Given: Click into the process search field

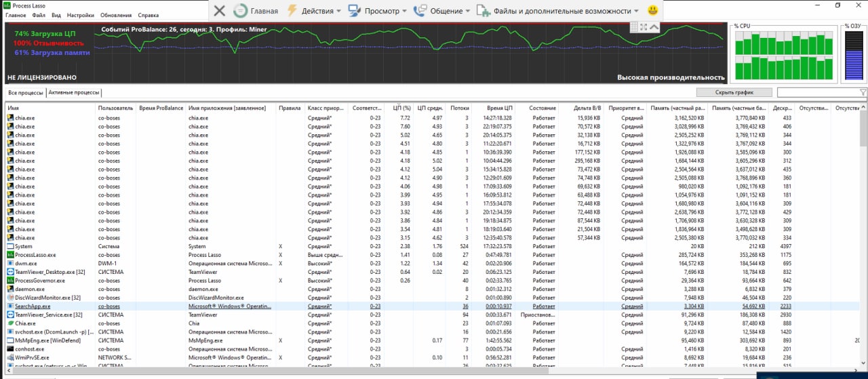Looking at the screenshot, I should [x=817, y=92].
